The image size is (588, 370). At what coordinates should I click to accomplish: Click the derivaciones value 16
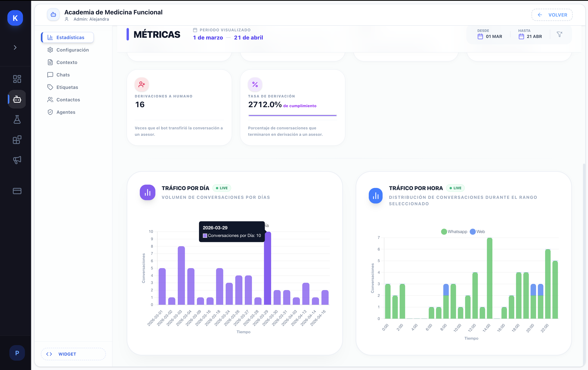tap(140, 104)
